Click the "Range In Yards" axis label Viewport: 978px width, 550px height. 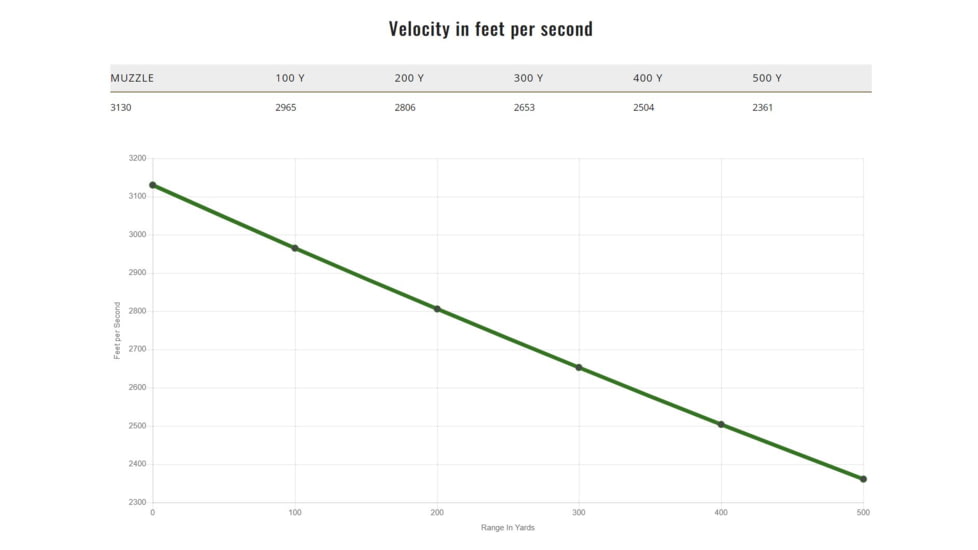pyautogui.click(x=508, y=528)
